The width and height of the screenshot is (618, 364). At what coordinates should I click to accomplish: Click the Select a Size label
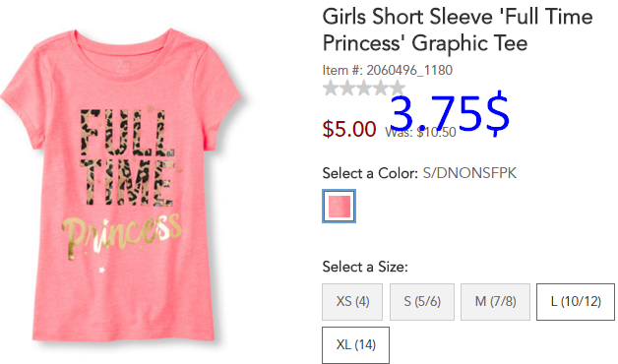(x=365, y=267)
